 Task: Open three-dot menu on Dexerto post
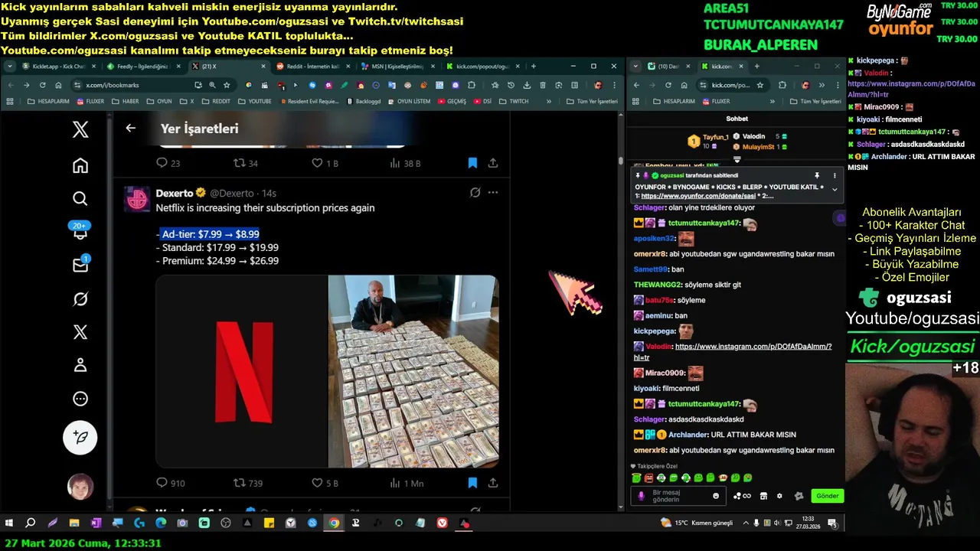(493, 193)
